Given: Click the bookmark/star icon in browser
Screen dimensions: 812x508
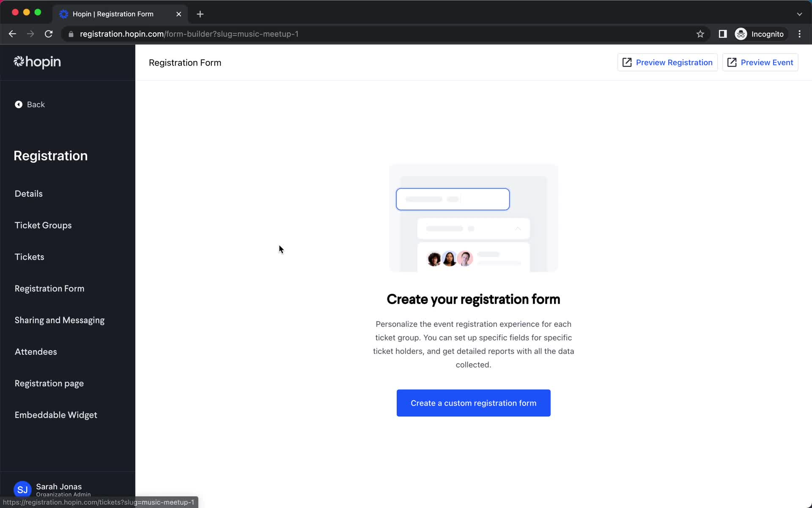Looking at the screenshot, I should pos(700,34).
